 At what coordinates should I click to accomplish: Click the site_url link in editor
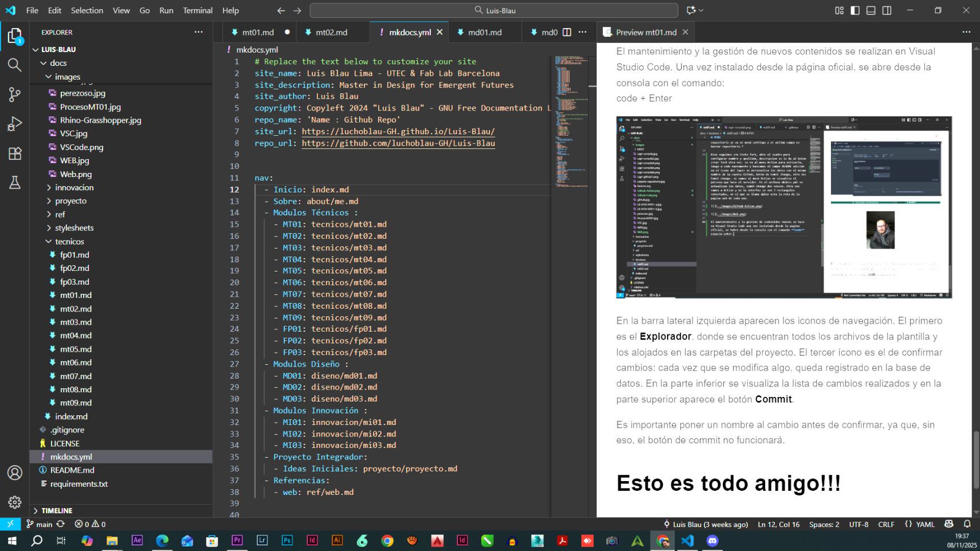pos(398,131)
